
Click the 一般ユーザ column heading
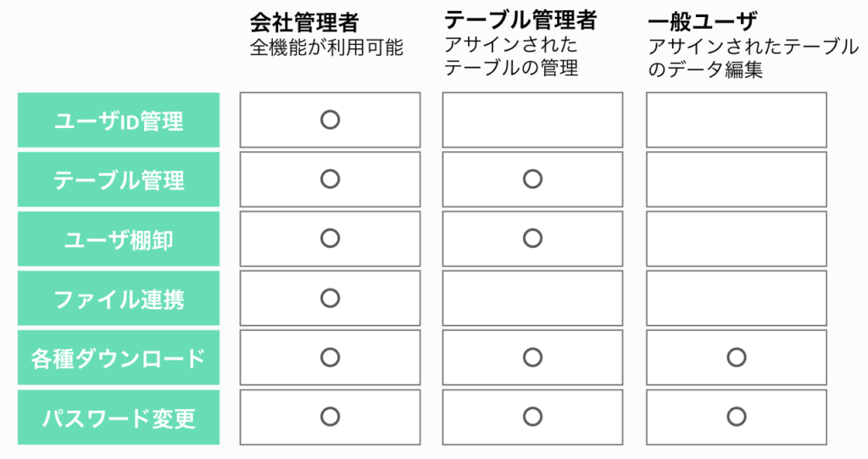pyautogui.click(x=703, y=22)
